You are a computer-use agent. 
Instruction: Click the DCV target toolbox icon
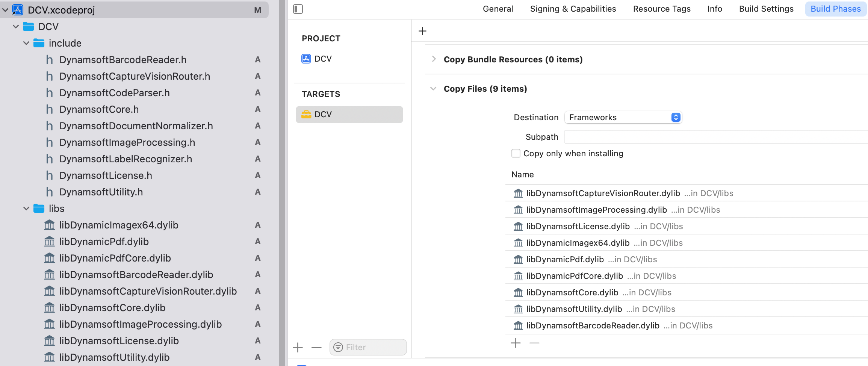pos(306,115)
